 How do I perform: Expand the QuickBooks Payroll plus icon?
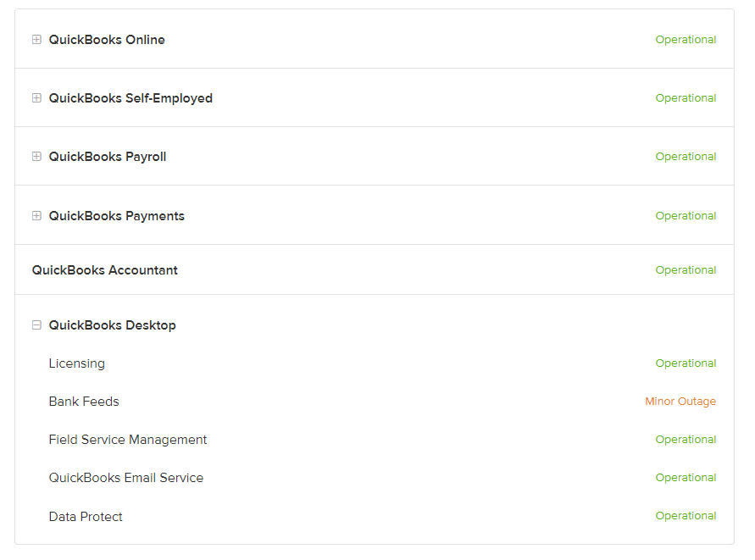pos(36,157)
